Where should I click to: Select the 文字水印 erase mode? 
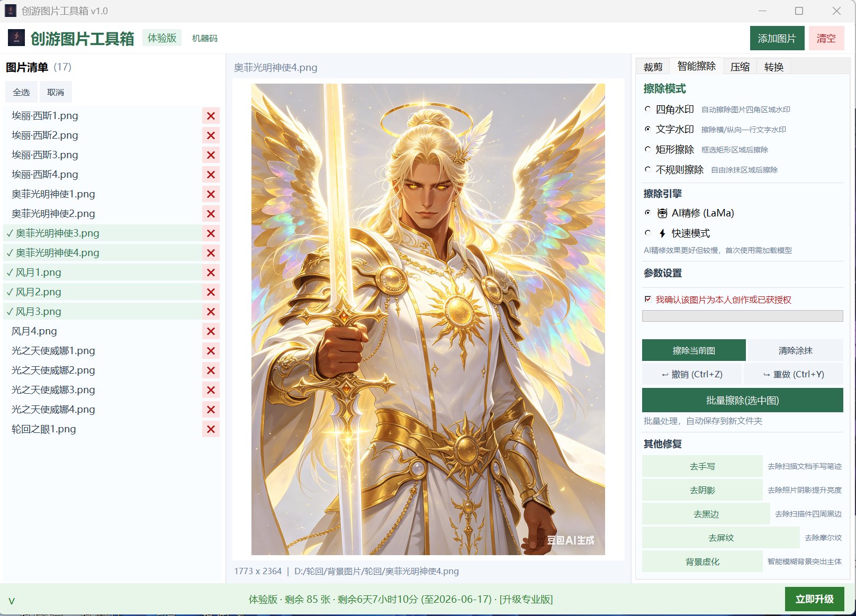click(647, 129)
